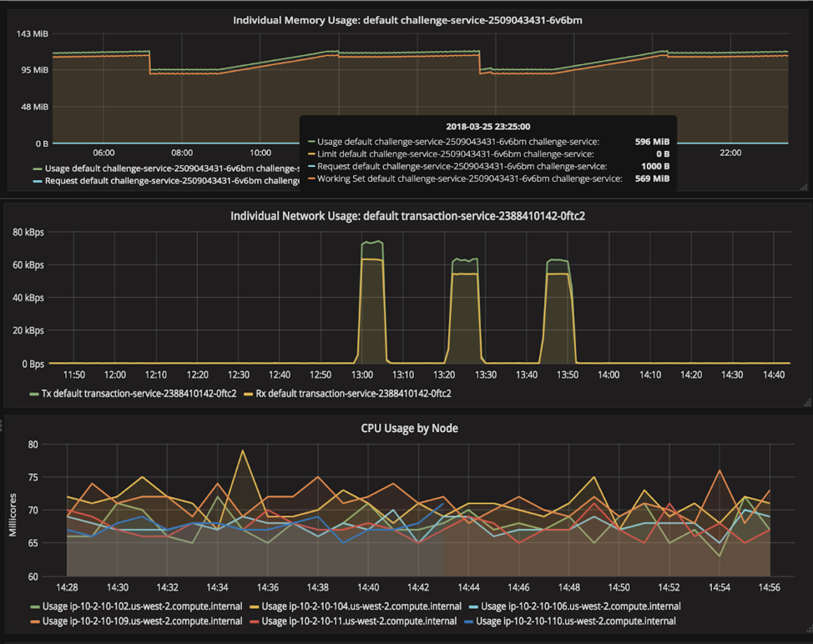Open the CPU Usage by Node title menu
Screen dimensions: 813x644
coord(410,429)
